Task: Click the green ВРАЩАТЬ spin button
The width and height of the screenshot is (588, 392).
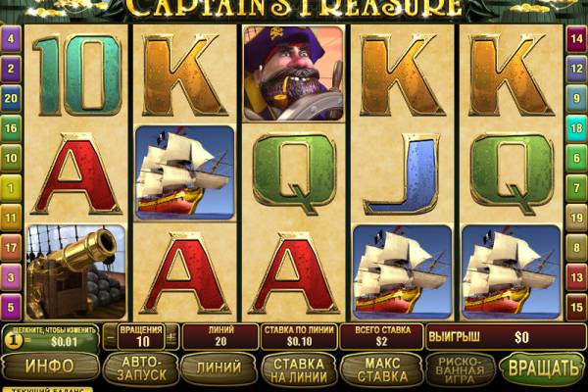Action: pyautogui.click(x=543, y=368)
